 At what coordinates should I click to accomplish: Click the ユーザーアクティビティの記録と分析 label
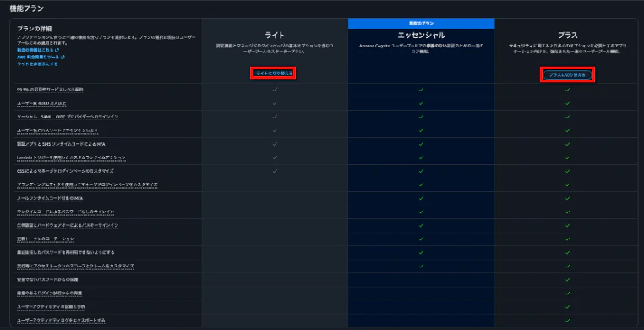(51, 306)
